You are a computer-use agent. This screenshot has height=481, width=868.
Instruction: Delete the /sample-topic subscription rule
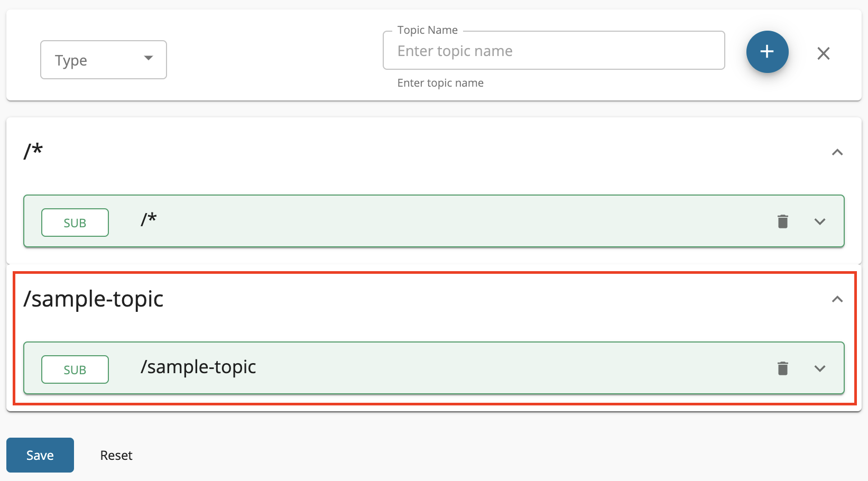783,368
